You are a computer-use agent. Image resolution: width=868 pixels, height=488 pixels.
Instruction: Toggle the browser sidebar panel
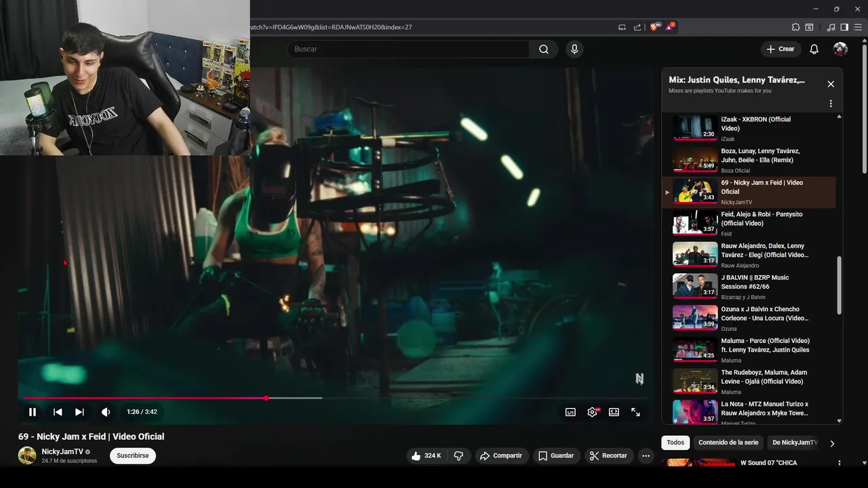point(844,27)
